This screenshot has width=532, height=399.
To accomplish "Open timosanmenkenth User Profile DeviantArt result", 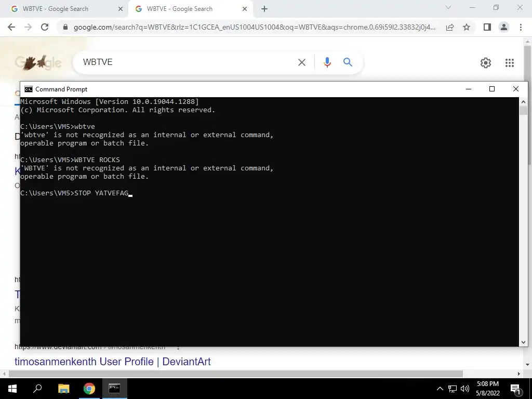I will 113,362.
